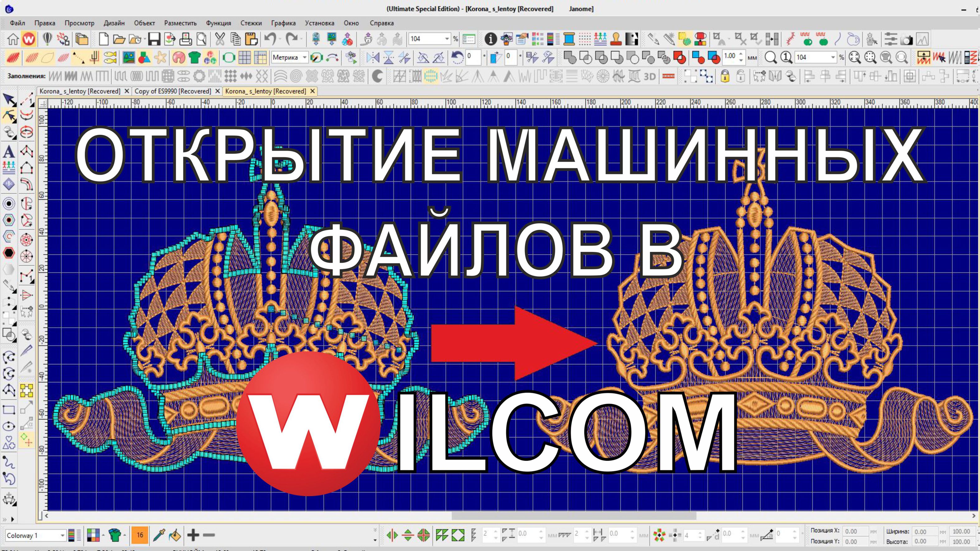The height and width of the screenshot is (551, 980).
Task: Click the paint bucket fill icon
Action: (x=175, y=535)
